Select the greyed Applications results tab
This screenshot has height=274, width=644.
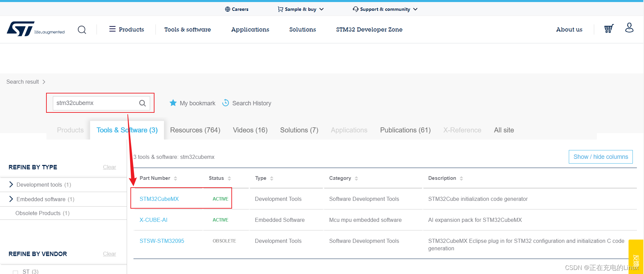(349, 130)
